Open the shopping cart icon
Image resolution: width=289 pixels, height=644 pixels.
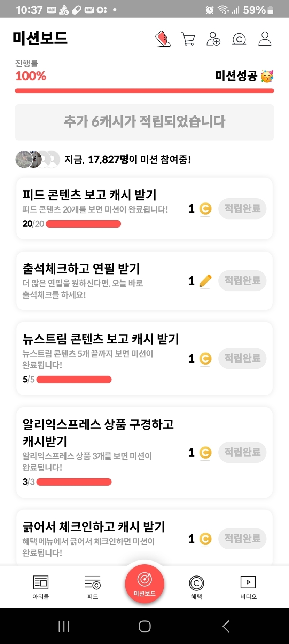(188, 39)
